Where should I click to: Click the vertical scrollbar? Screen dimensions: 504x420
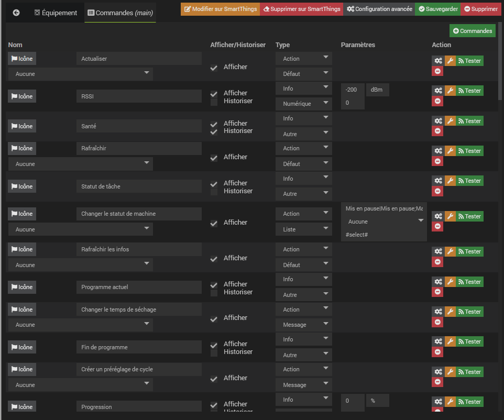[x=500, y=61]
